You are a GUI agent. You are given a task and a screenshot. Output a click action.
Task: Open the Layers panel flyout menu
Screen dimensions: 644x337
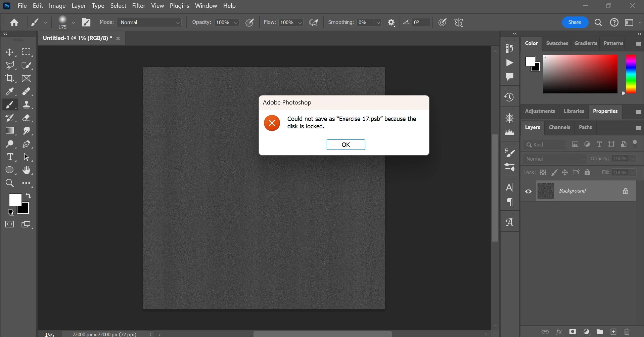pyautogui.click(x=639, y=128)
